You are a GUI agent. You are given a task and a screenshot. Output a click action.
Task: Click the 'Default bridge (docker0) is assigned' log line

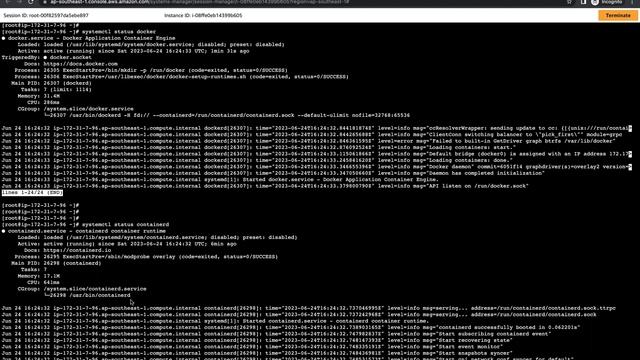tap(317, 154)
